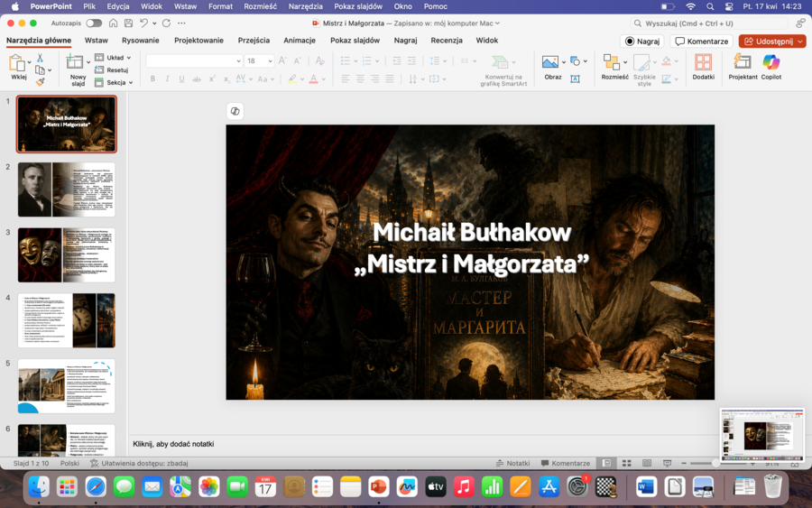Adjust the zoom slider in status bar
The image size is (812, 508).
tap(715, 463)
